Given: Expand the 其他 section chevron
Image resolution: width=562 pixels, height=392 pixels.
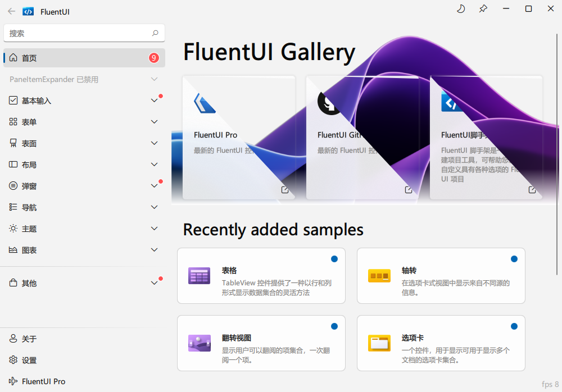Looking at the screenshot, I should coord(154,283).
